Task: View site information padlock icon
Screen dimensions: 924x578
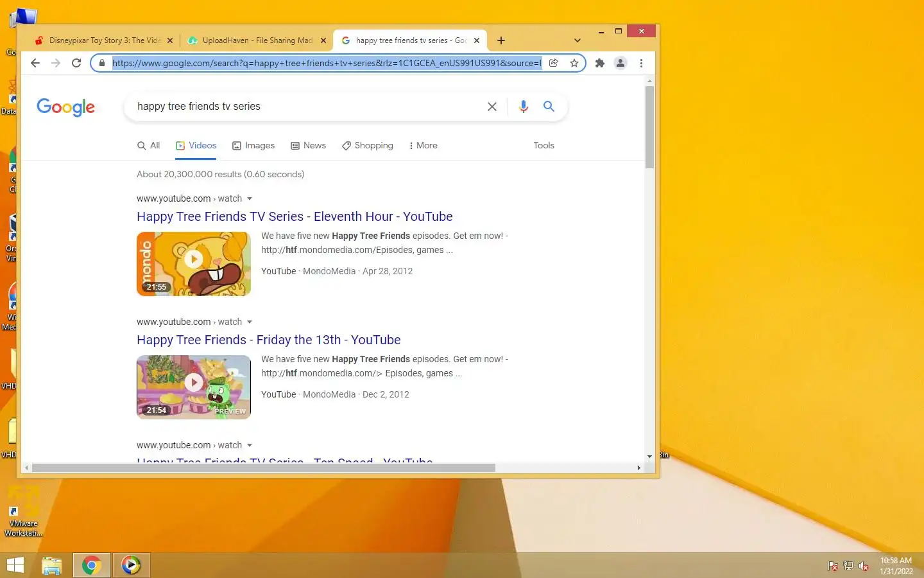Action: coord(101,63)
